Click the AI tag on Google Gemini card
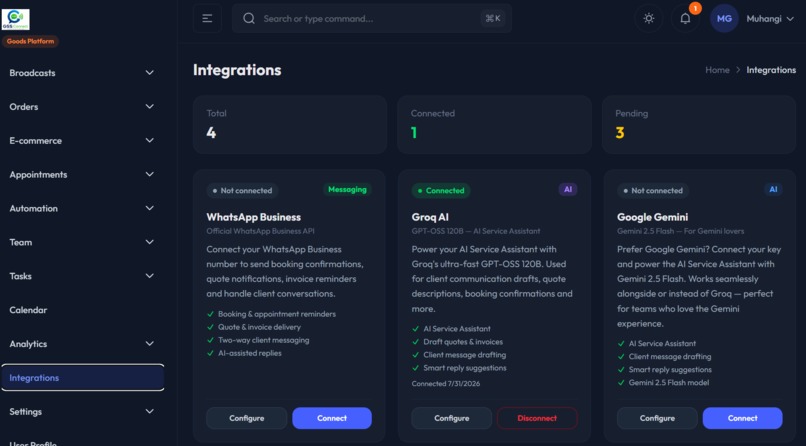Viewport: 806px width, 446px height. click(x=773, y=190)
